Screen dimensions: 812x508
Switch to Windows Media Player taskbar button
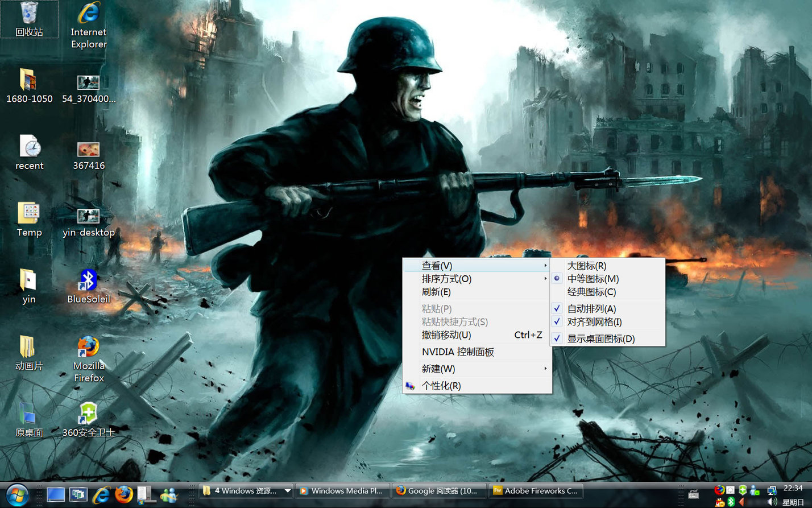pos(343,490)
